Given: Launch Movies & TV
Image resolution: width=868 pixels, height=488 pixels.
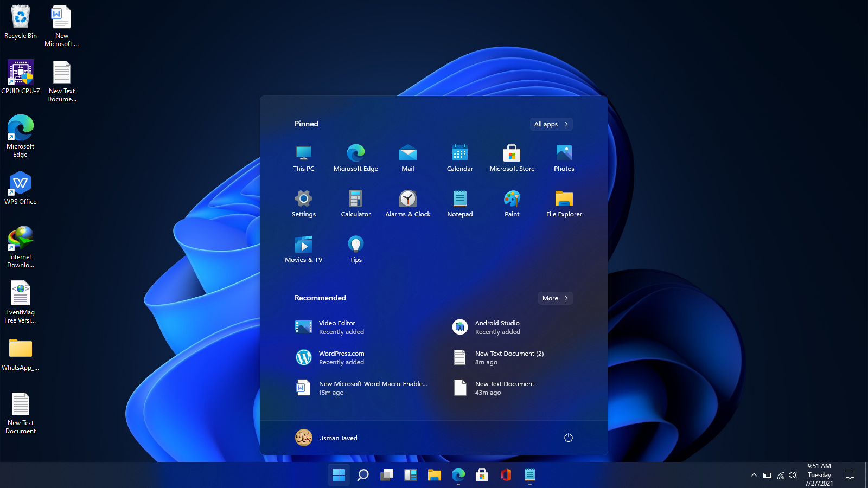Looking at the screenshot, I should pyautogui.click(x=304, y=249).
